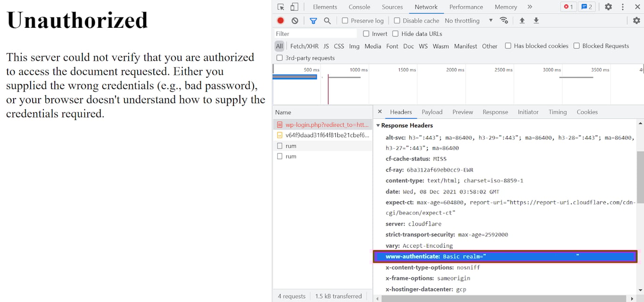The image size is (644, 302).
Task: Enable Hide data URLs filtering
Action: pos(395,34)
